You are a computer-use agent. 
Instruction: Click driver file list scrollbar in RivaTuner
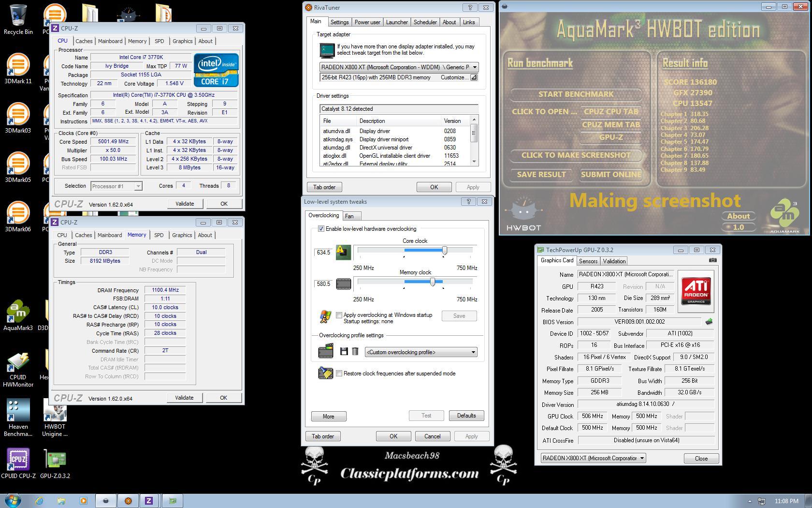[474, 140]
